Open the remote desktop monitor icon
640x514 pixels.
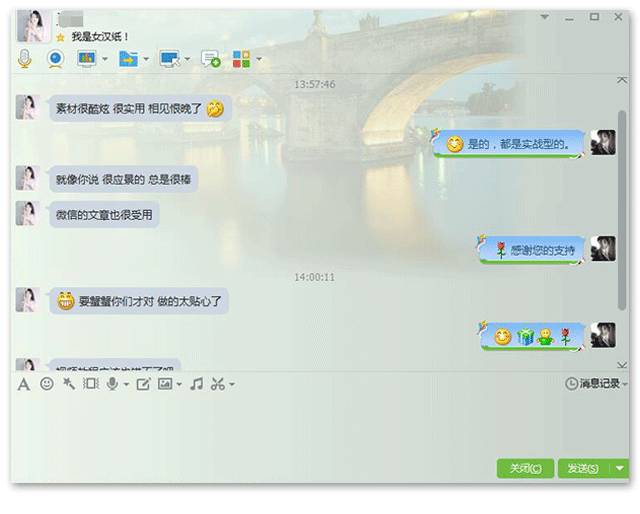coord(170,59)
